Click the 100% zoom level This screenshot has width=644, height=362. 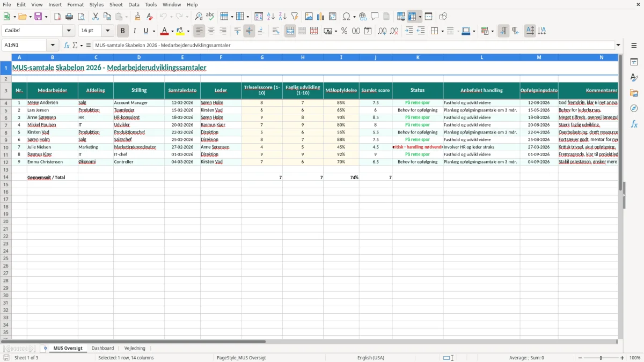[x=635, y=358]
